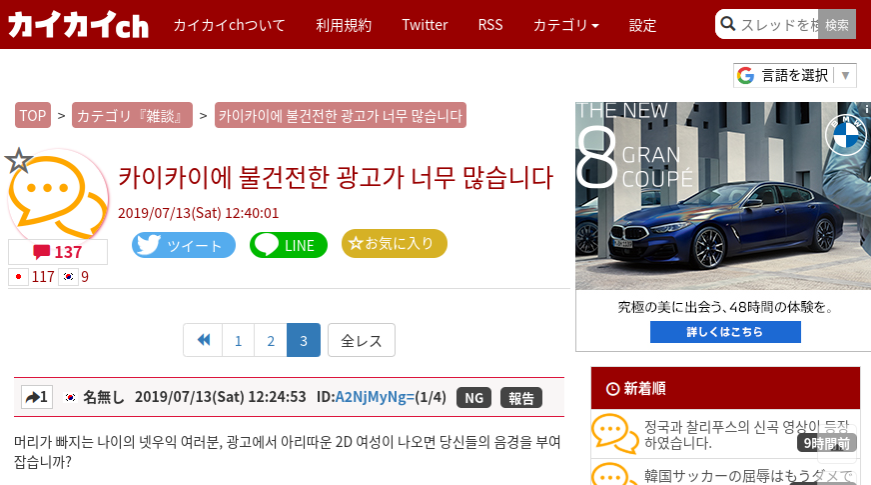
Task: Share the thread via the Twitter ツイート button
Action: click(184, 245)
